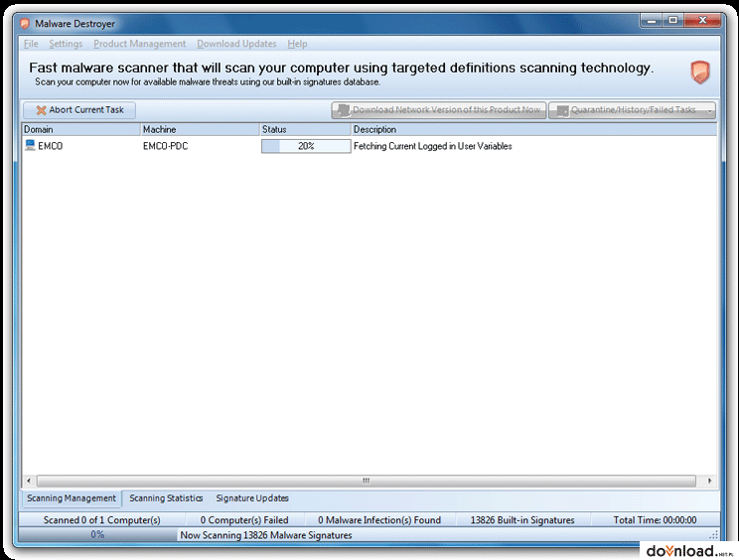Viewport: 739px width, 560px height.
Task: Click 'Scanned 0 of 1 Computer(s)' status entry
Action: 101,520
